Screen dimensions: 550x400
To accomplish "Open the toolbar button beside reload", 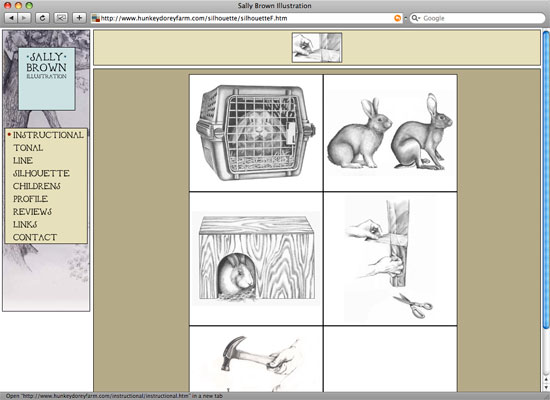I will (61, 18).
